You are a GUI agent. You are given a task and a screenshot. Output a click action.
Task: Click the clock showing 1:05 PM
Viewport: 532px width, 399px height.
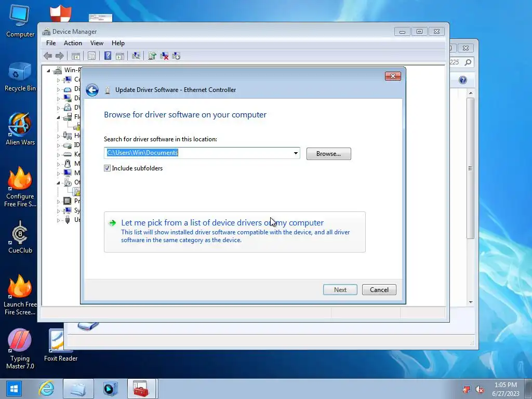tap(506, 385)
